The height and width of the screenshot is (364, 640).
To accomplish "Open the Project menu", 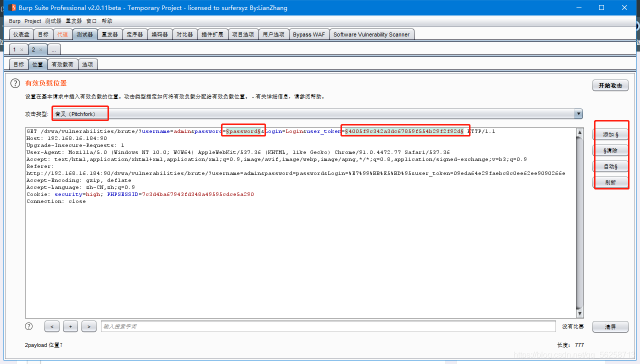I will [x=33, y=21].
